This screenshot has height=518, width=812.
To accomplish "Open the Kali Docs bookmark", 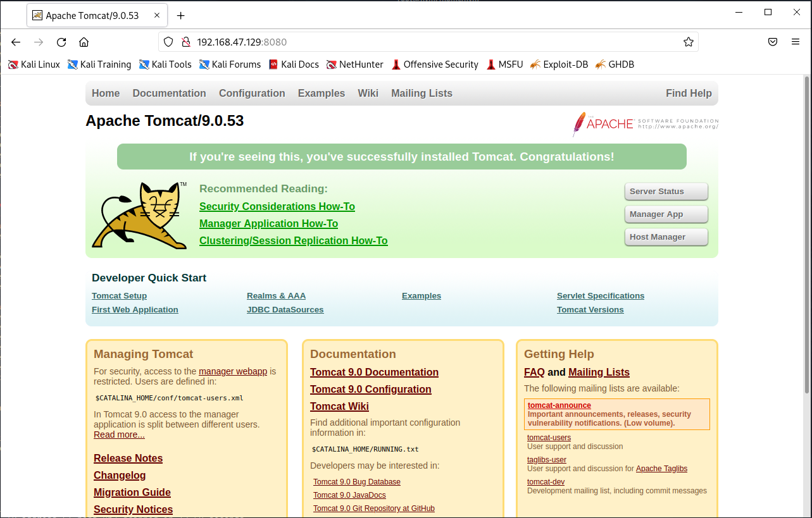I will (294, 65).
